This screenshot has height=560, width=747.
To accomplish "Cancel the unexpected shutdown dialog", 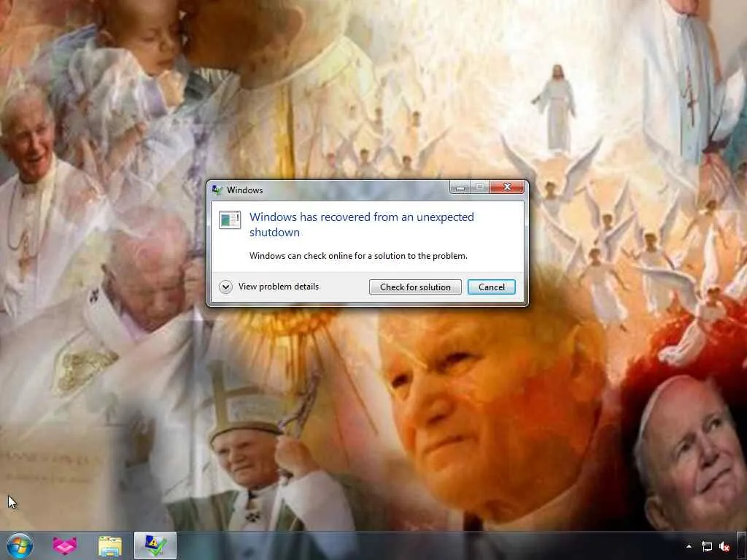I will [491, 287].
